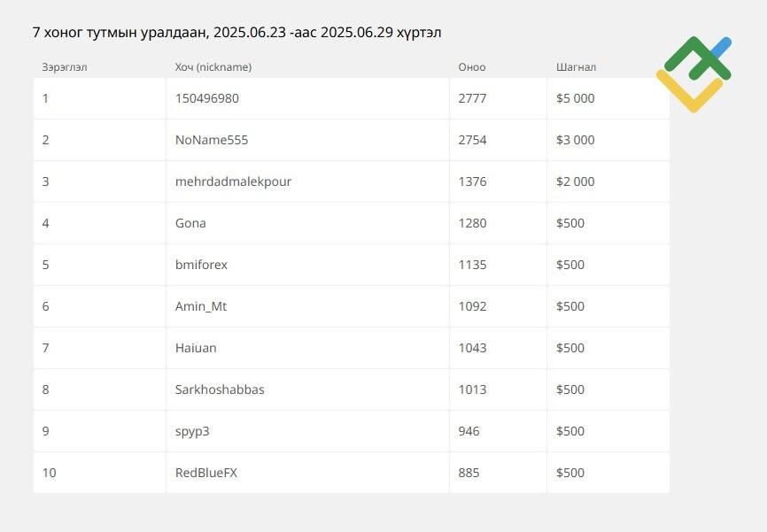This screenshot has width=767, height=532.
Task: Click rank 5 beside bmiforex
Action: point(45,265)
